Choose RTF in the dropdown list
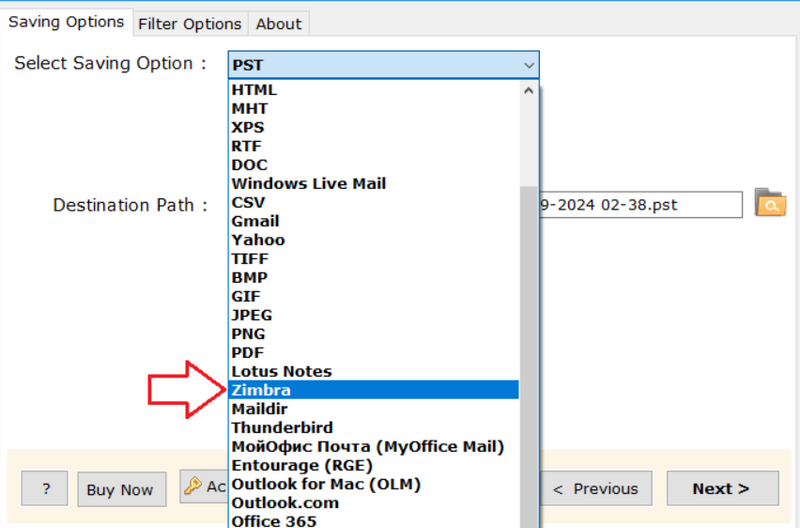The image size is (800, 528). pos(374,146)
